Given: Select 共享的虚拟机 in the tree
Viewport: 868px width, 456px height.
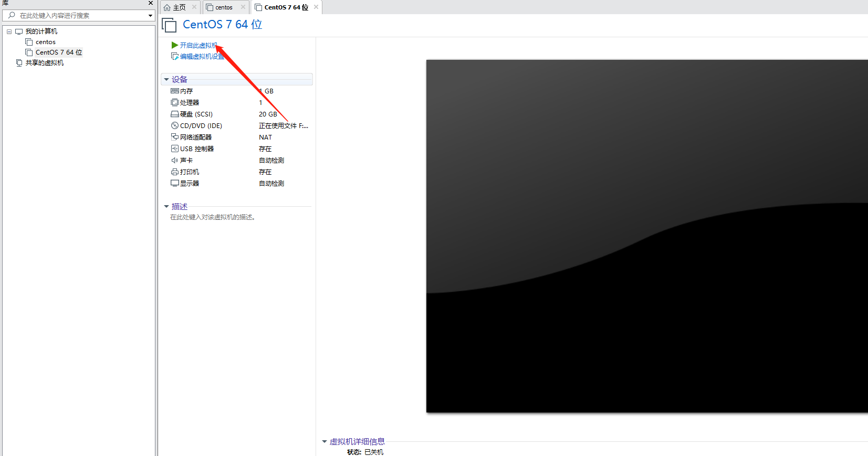Looking at the screenshot, I should click(45, 63).
